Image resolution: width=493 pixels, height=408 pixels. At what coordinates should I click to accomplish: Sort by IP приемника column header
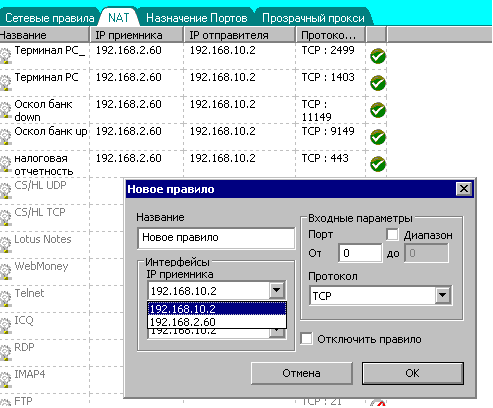137,35
